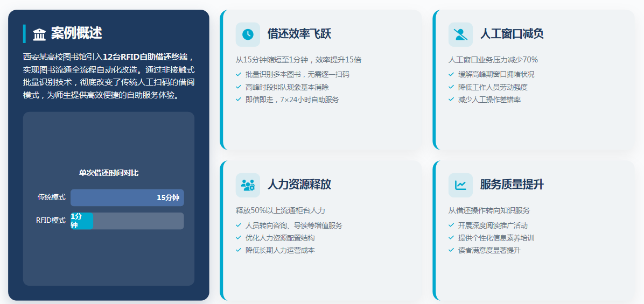Click the 案例概述 title text
This screenshot has width=644, height=304.
(76, 33)
